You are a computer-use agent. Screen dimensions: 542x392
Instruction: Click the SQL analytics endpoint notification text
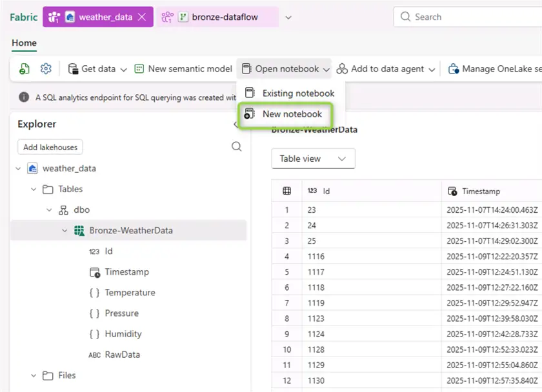pos(135,97)
